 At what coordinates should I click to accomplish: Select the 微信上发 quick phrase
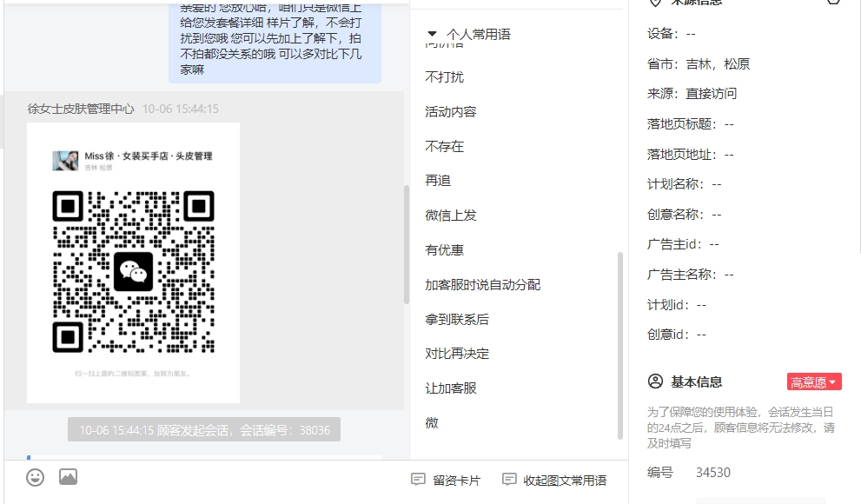[451, 216]
